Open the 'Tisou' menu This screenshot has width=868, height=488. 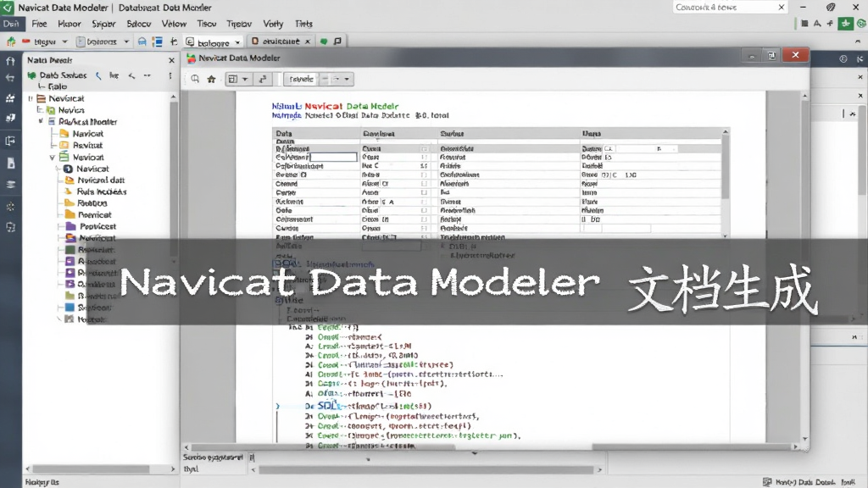[x=207, y=24]
